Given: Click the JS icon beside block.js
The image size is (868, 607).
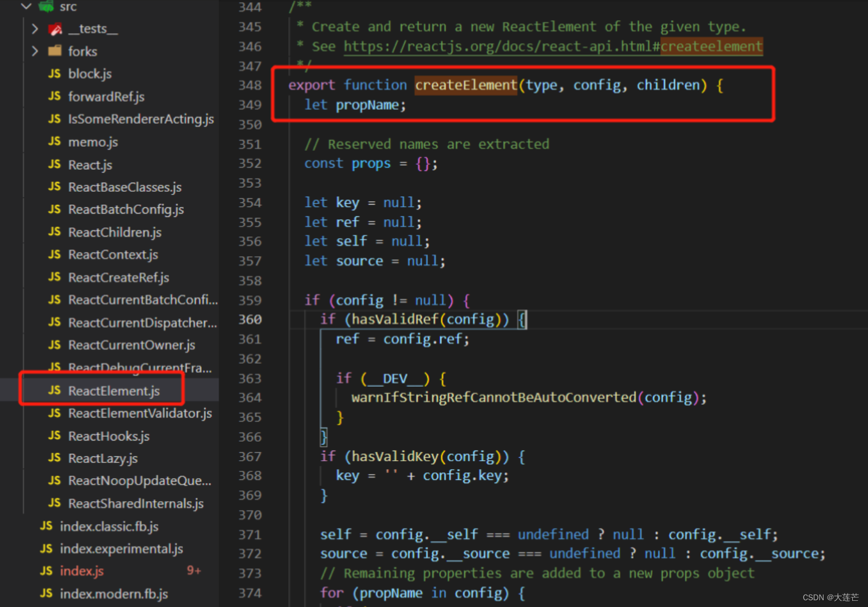Looking at the screenshot, I should pos(54,73).
